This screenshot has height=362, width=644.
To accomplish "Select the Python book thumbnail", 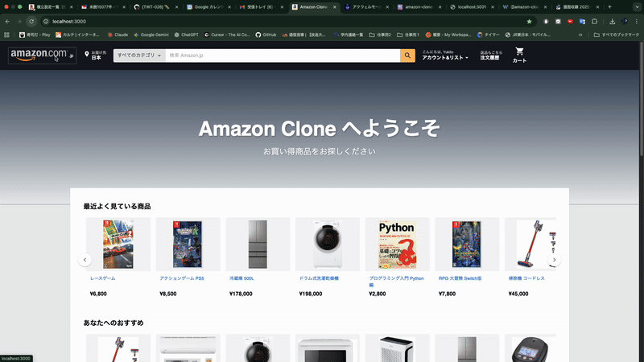I will point(397,245).
